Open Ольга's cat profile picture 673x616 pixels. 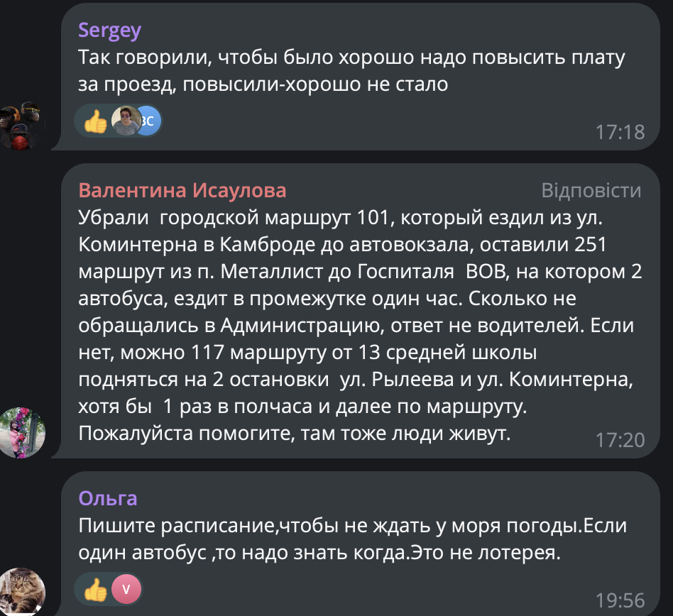22,591
